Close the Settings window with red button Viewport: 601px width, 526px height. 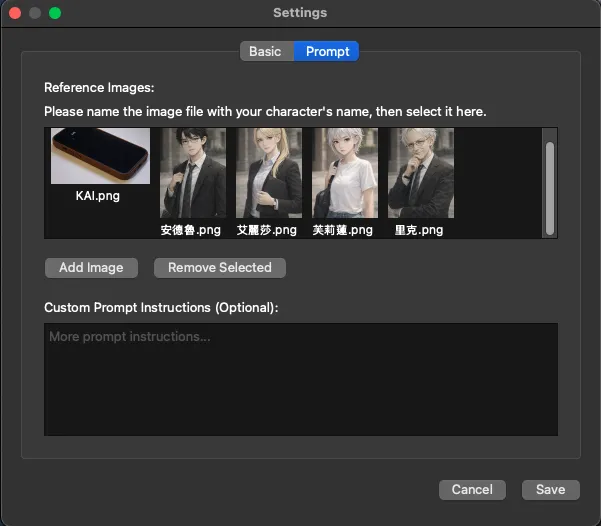15,13
